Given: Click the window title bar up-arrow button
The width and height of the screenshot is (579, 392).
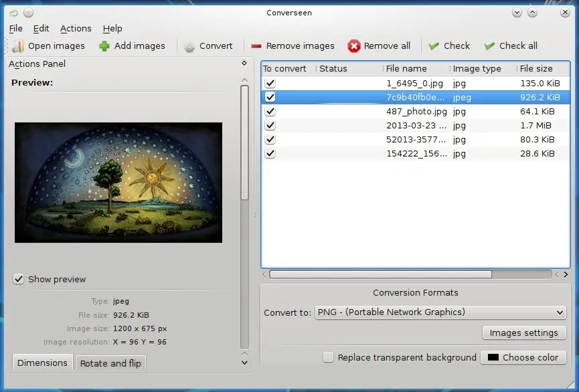Looking at the screenshot, I should point(532,13).
